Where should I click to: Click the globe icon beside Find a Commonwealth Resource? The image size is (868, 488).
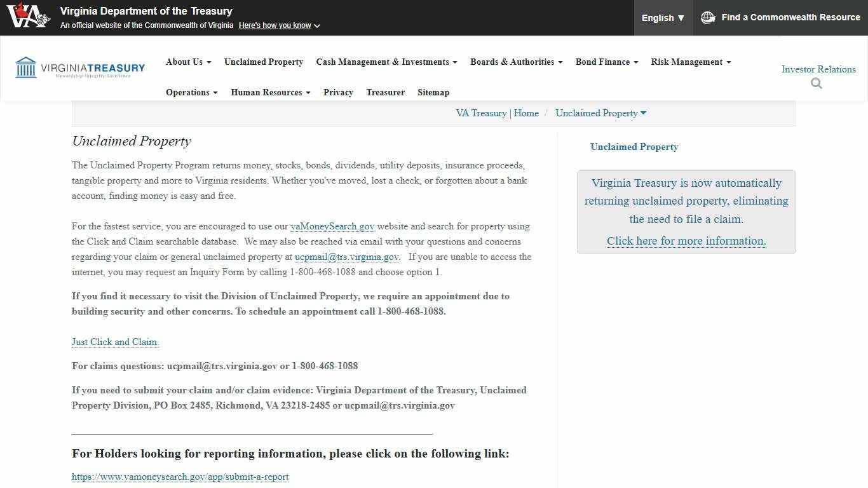(x=708, y=18)
